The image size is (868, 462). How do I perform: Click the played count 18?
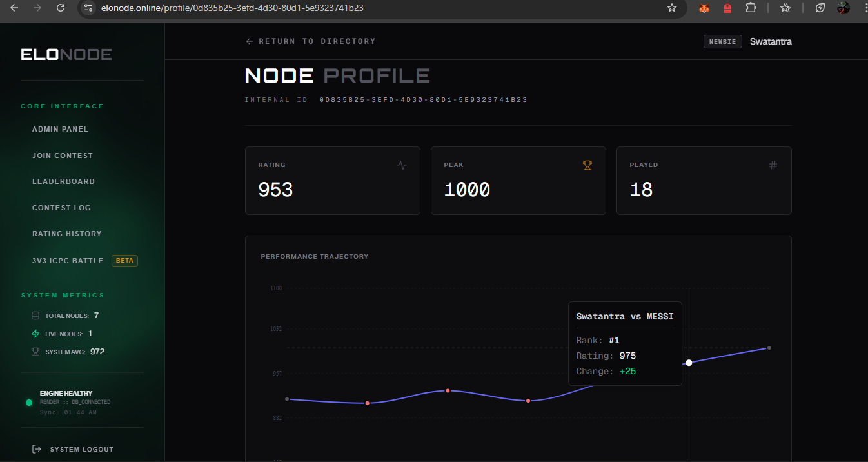(641, 190)
